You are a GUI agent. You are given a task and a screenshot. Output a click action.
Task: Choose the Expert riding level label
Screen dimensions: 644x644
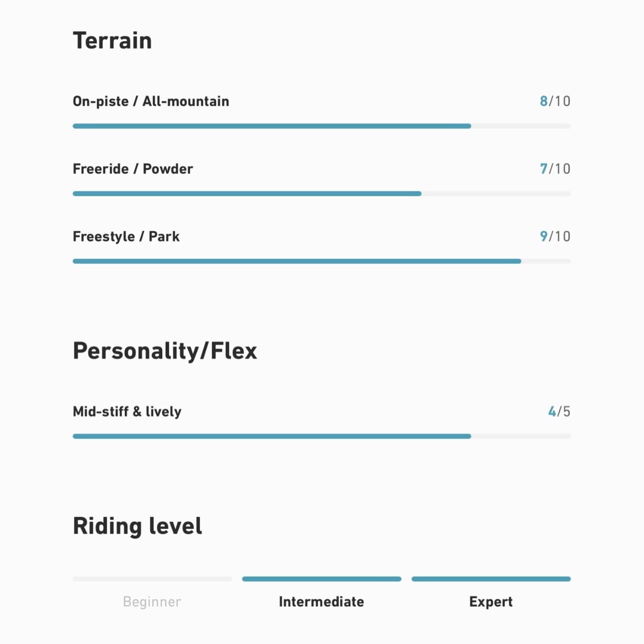[x=491, y=602]
